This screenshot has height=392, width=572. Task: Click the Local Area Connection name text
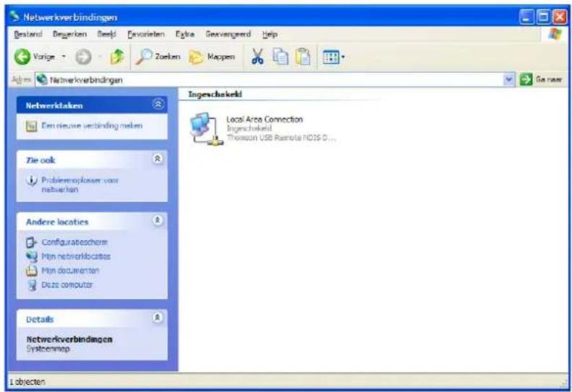pyautogui.click(x=264, y=119)
